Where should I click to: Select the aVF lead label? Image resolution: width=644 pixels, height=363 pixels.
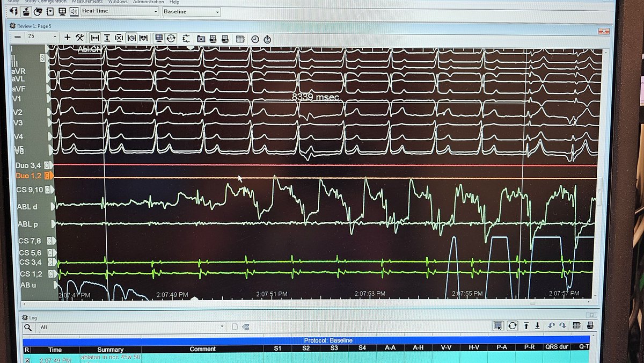[19, 89]
